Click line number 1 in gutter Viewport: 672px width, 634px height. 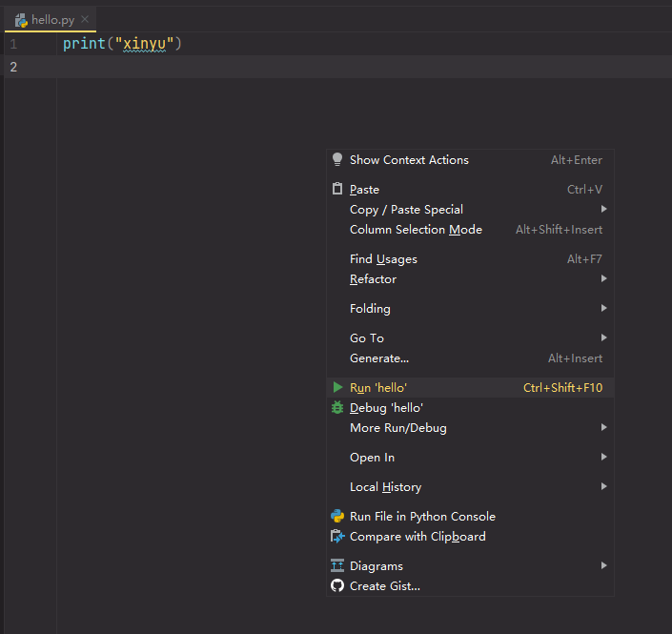13,44
